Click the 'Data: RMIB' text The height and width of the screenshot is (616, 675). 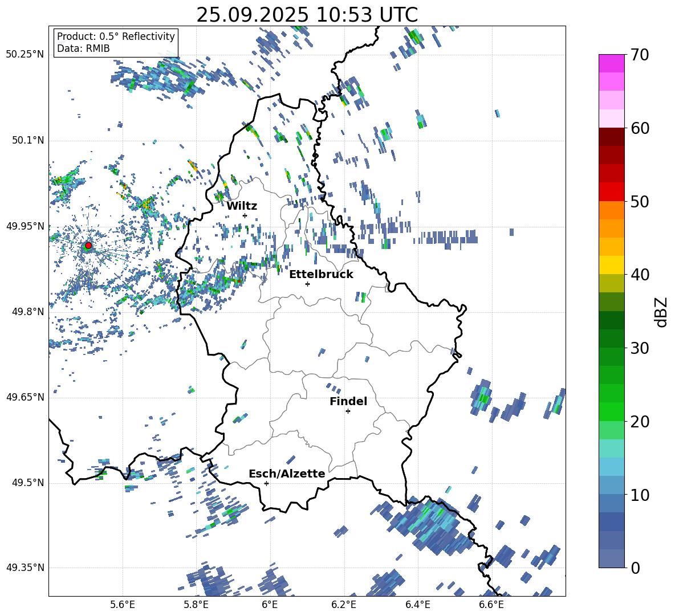click(x=83, y=48)
